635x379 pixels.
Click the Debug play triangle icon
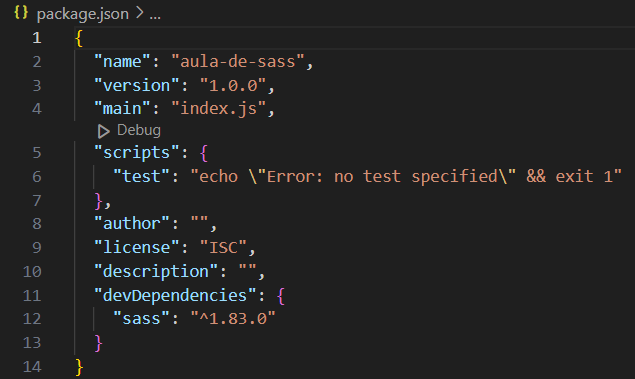103,131
